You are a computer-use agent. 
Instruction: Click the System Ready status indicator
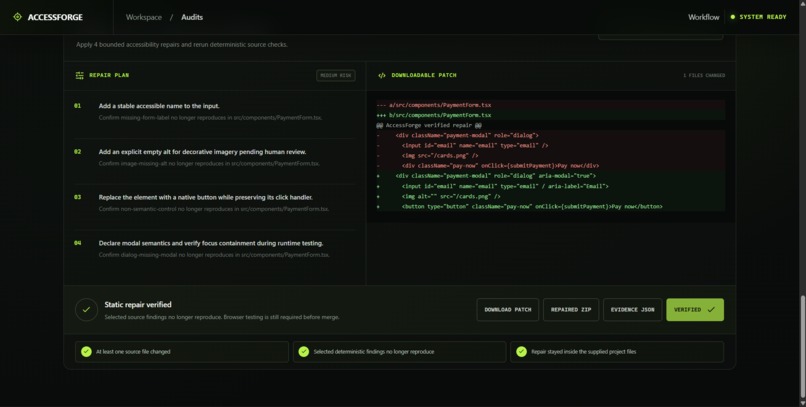tap(758, 17)
